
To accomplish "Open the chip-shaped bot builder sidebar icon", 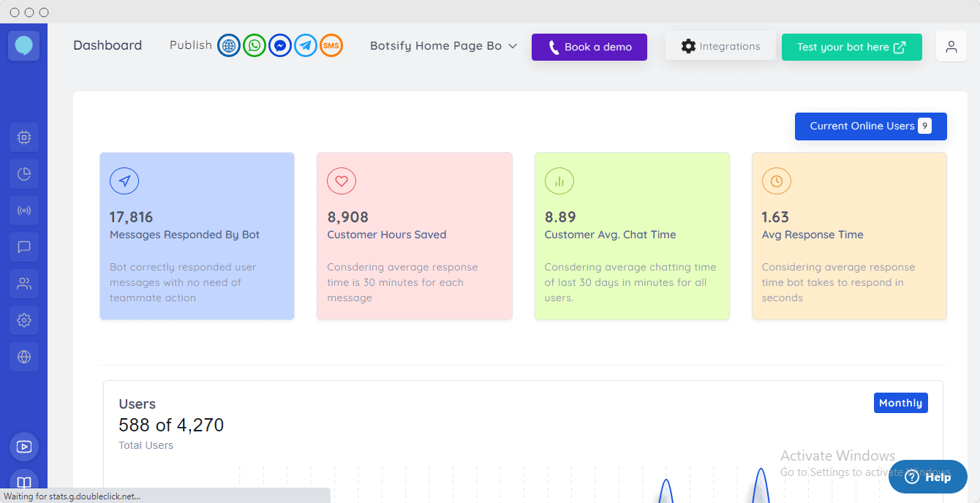I will click(24, 137).
